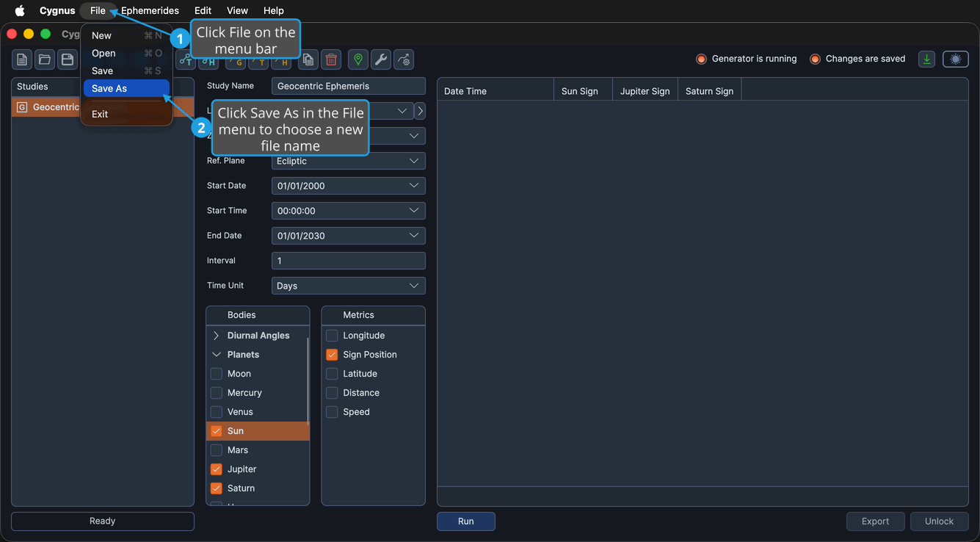Image resolution: width=980 pixels, height=542 pixels.
Task: Uncheck the Saturn checkbox
Action: 217,488
